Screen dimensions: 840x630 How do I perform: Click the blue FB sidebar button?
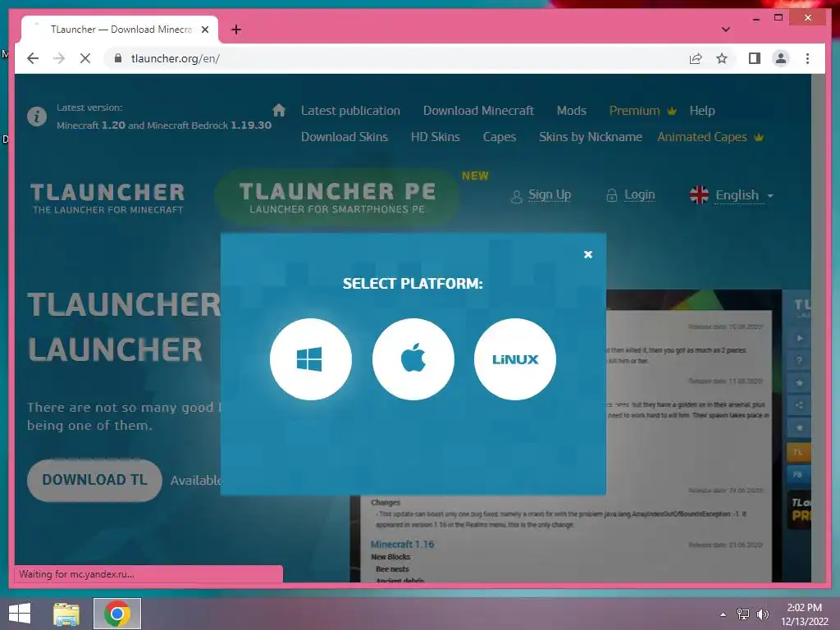tap(798, 475)
